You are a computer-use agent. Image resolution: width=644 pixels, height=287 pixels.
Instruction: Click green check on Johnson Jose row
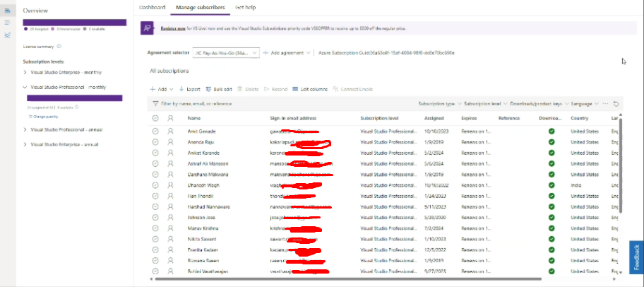(551, 218)
